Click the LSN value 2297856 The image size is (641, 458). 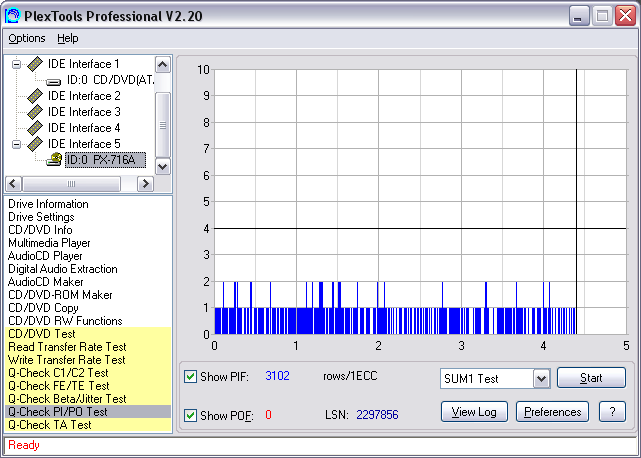click(x=377, y=415)
